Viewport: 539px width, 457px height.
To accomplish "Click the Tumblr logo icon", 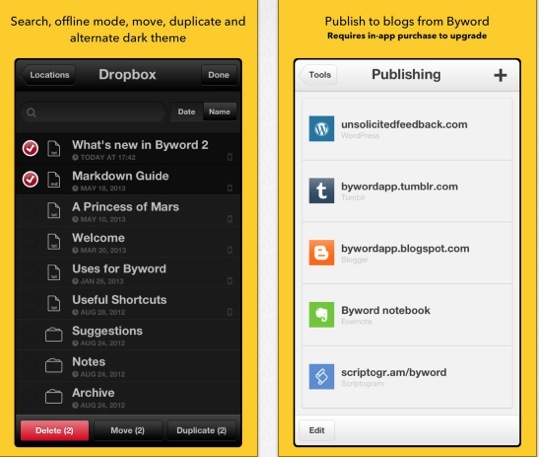I will click(321, 191).
